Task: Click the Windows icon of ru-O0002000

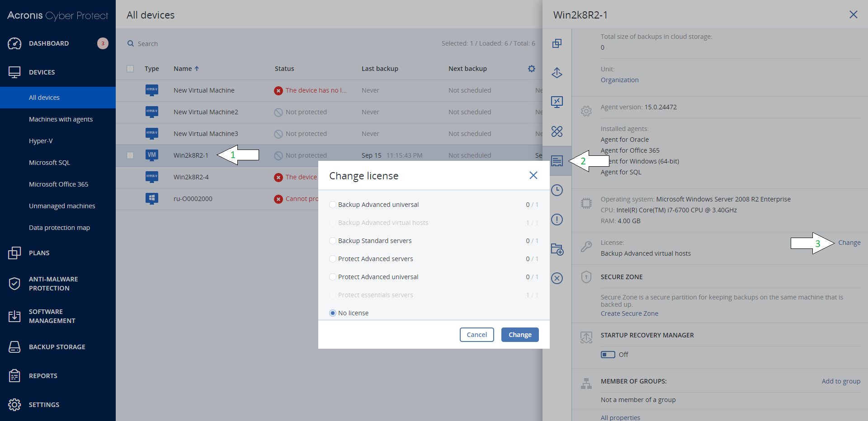Action: [x=152, y=198]
